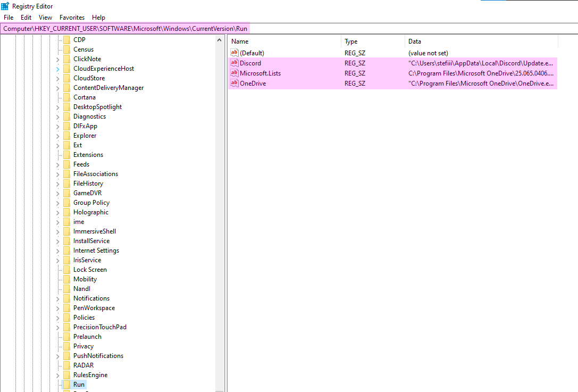Click the Lock Screen folder icon
The width and height of the screenshot is (578, 392).
click(x=66, y=270)
